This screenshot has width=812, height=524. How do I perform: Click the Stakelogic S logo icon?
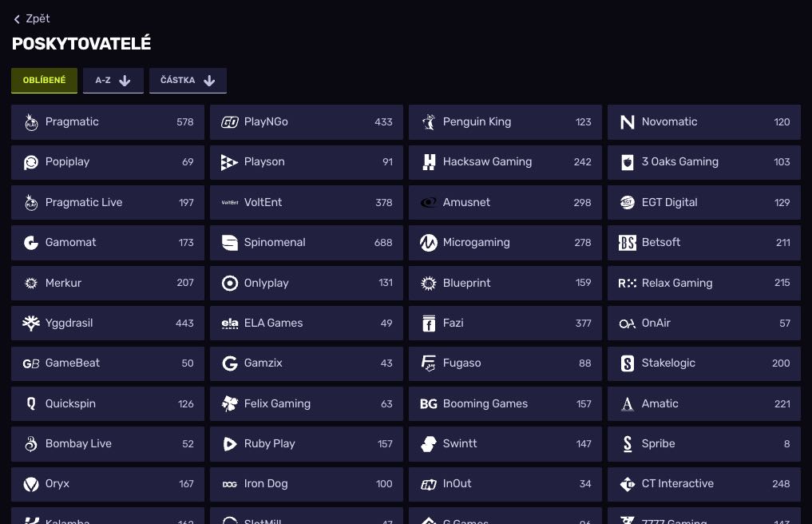628,363
